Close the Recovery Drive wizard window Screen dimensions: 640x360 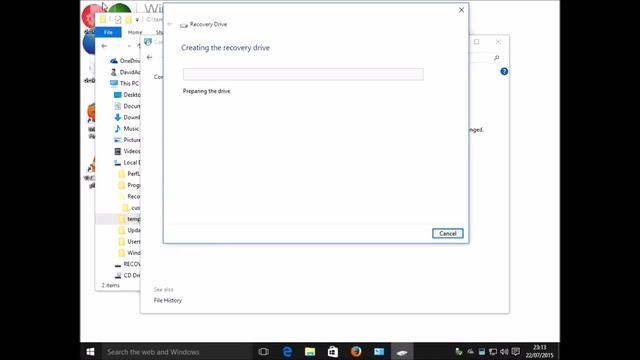(461, 10)
